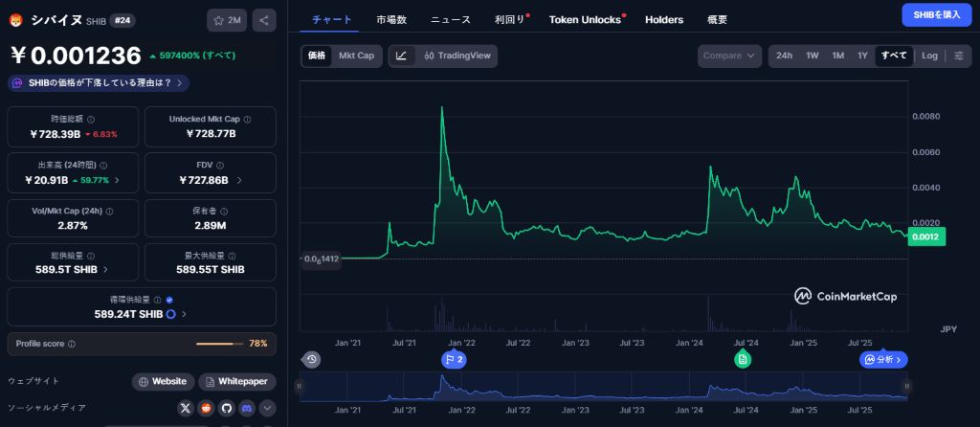Select the 価格 chart toggle
980x427 pixels.
click(317, 56)
